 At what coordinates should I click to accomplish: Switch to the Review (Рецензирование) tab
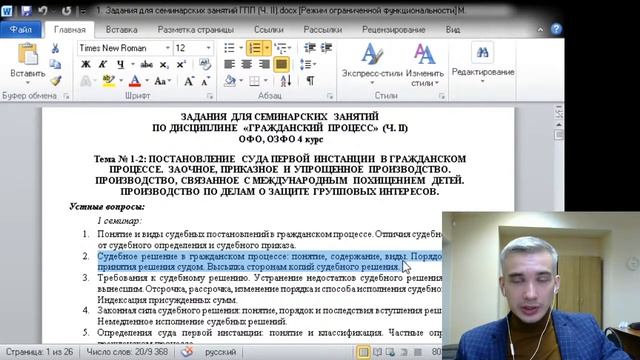pos(393,30)
